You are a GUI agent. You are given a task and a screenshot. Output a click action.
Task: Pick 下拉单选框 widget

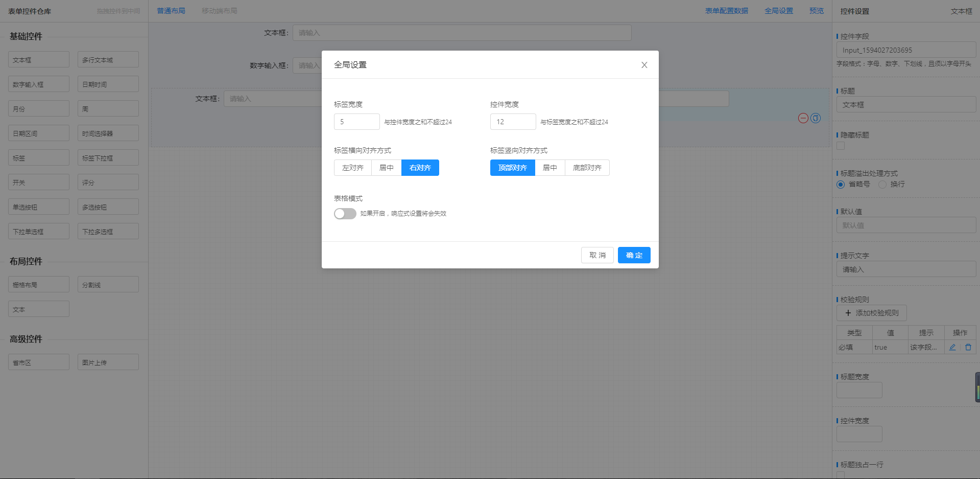pyautogui.click(x=39, y=231)
